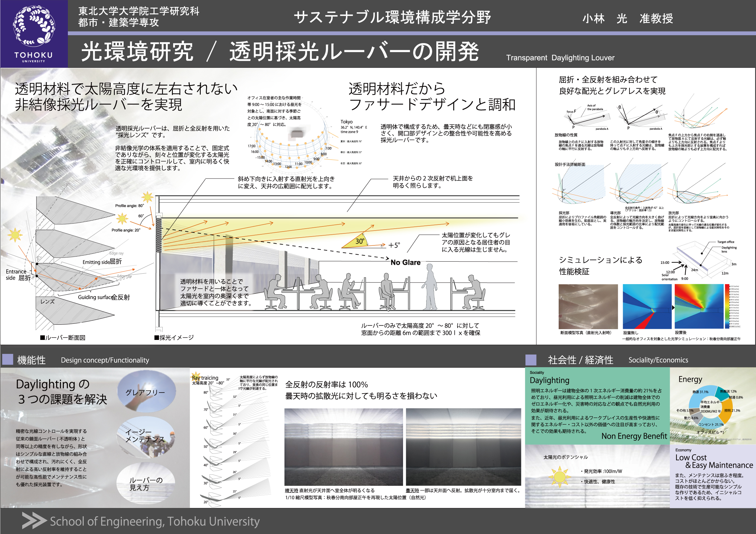Image resolution: width=756 pixels, height=534 pixels.
Task: Click the Emitting side label
Action: [96, 262]
